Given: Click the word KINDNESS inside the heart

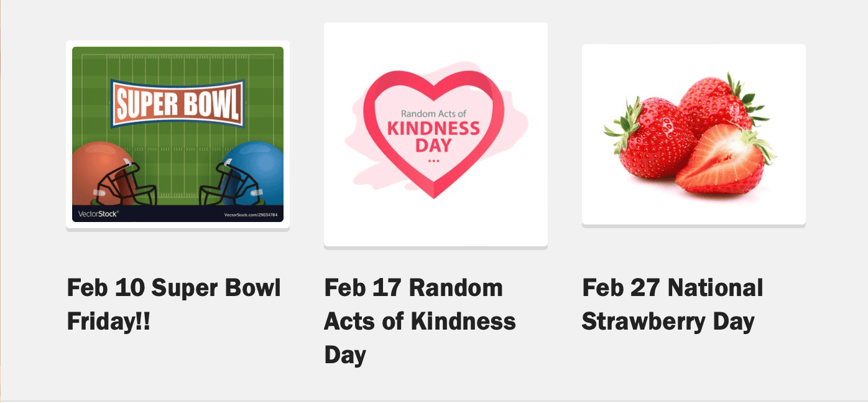Looking at the screenshot, I should pos(433,129).
